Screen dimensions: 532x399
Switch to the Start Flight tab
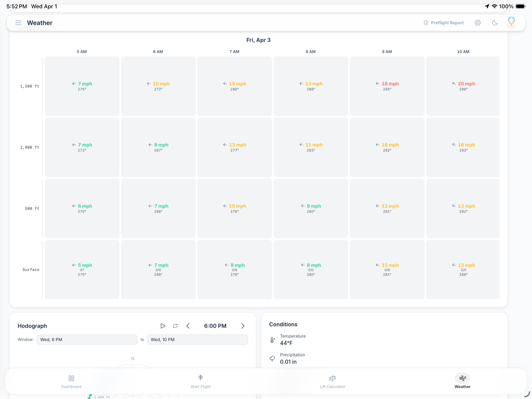(200, 381)
